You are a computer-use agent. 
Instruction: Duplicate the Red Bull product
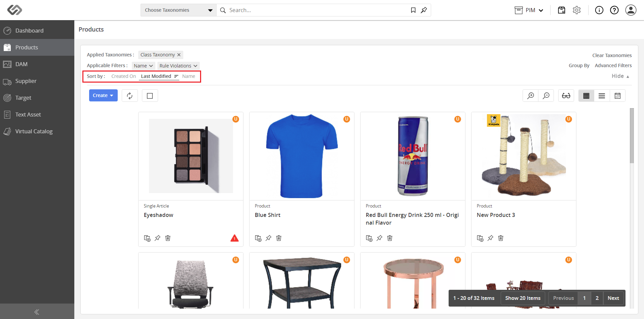[369, 238]
